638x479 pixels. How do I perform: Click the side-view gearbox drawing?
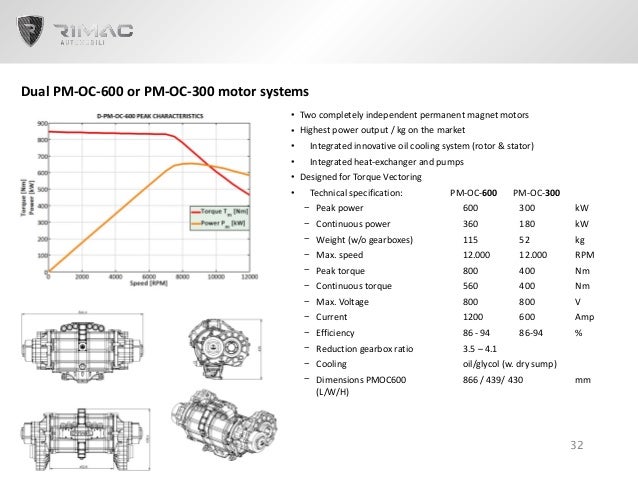point(223,349)
